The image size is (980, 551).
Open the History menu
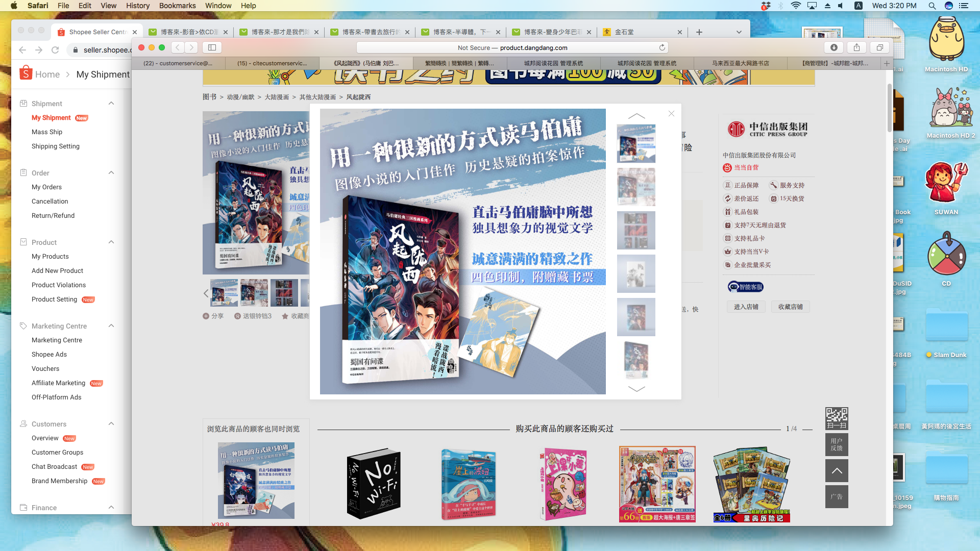coord(138,6)
